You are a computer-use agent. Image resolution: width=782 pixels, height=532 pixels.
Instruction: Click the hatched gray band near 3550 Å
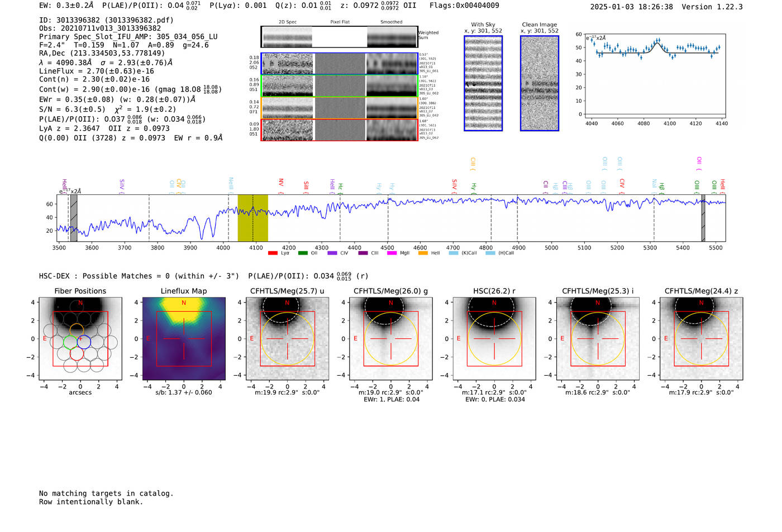(x=74, y=218)
